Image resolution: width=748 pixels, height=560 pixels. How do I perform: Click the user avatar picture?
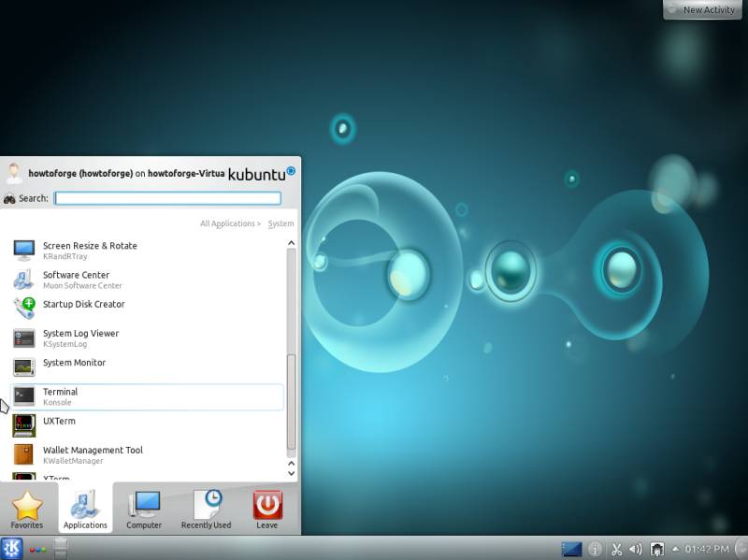point(14,174)
